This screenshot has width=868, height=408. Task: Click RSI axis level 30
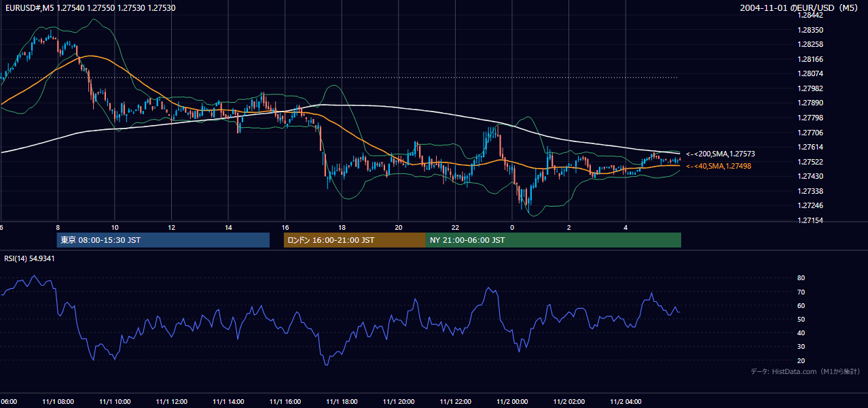[x=801, y=347]
